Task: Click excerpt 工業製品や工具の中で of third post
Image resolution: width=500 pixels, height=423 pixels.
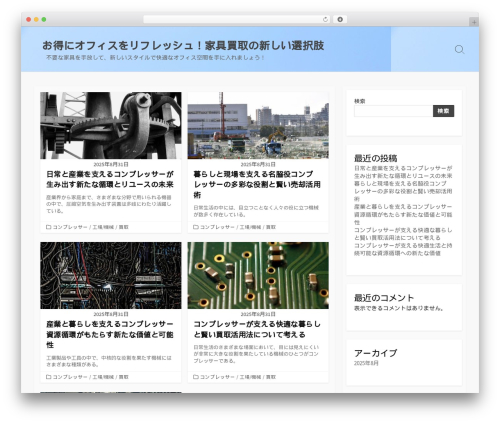Action: point(109,361)
